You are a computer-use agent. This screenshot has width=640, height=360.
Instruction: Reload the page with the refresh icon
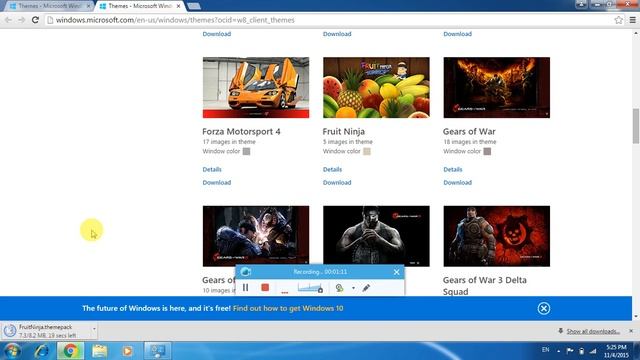coord(35,20)
